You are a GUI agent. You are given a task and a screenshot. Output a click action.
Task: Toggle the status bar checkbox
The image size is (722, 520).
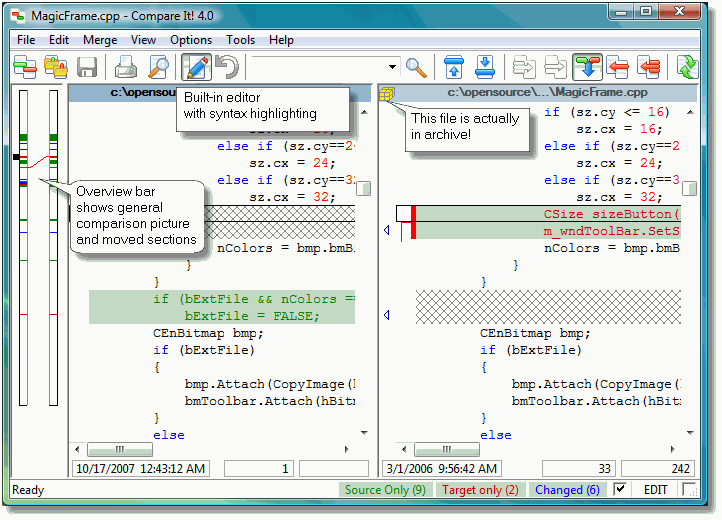(620, 490)
